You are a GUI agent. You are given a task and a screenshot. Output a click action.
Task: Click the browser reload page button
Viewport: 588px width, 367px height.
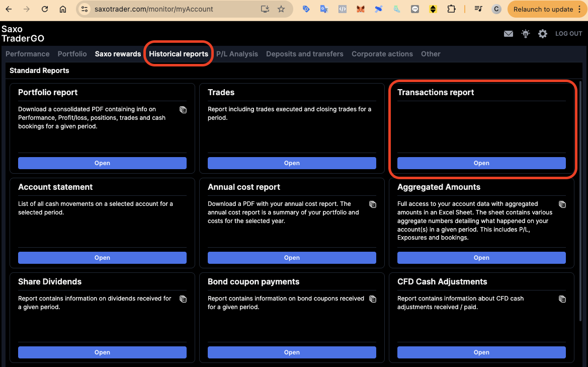[x=45, y=9]
